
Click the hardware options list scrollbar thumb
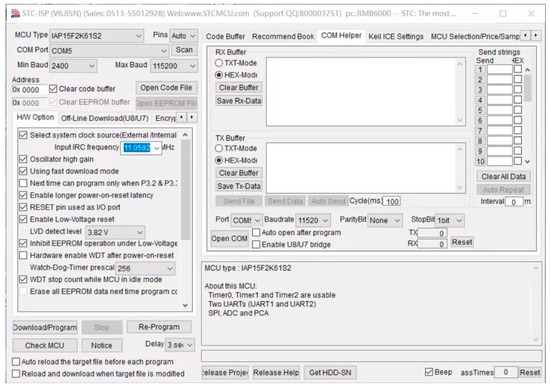186,189
